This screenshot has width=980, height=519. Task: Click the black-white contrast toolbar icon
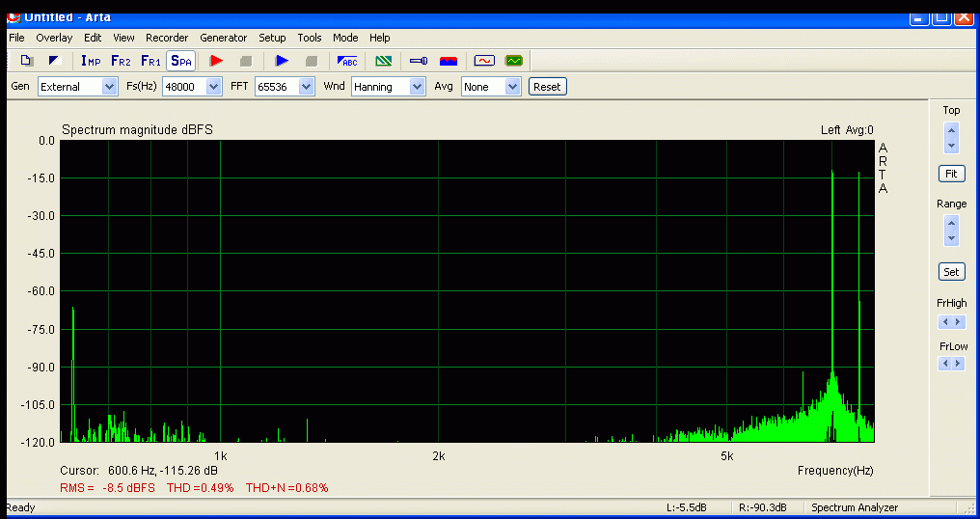(x=55, y=61)
